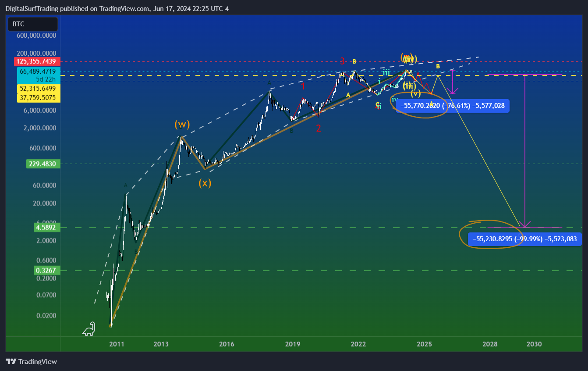
Task: Click the 600,000.0000 axis value
Action: pyautogui.click(x=36, y=36)
